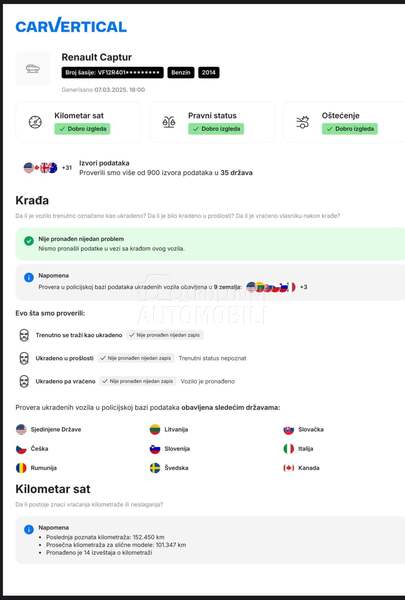Image resolution: width=405 pixels, height=600 pixels.
Task: Click the thief mask icon for Trenutno se traži
Action: [x=24, y=335]
